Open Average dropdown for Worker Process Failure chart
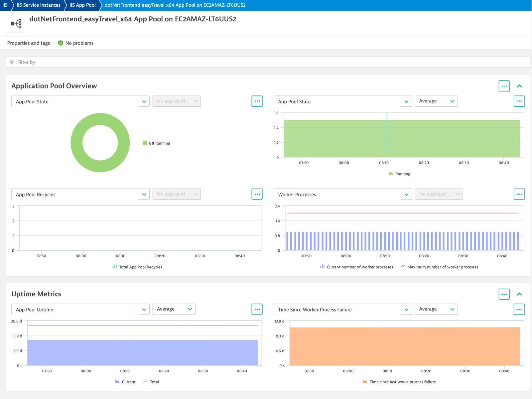532x399 pixels. pyautogui.click(x=436, y=309)
